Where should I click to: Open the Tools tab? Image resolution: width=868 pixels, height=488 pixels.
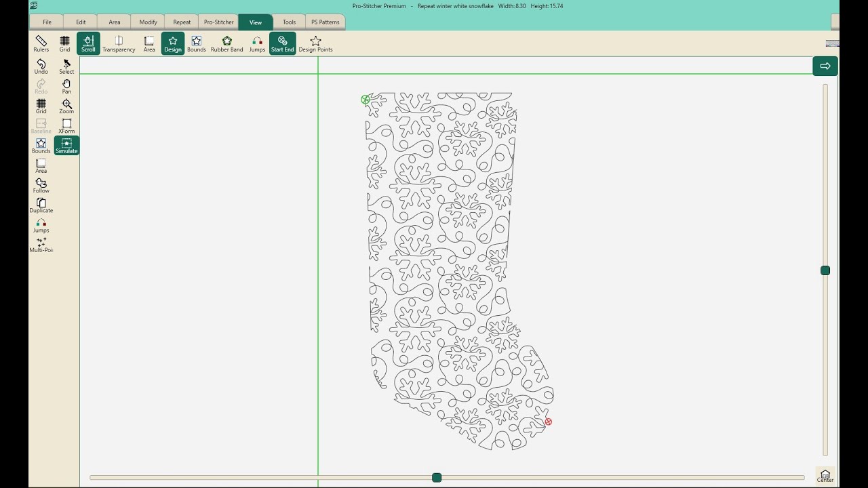pyautogui.click(x=290, y=22)
